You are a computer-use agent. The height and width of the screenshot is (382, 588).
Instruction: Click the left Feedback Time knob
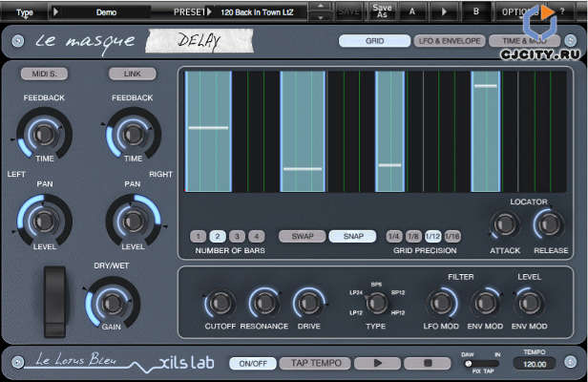click(44, 134)
